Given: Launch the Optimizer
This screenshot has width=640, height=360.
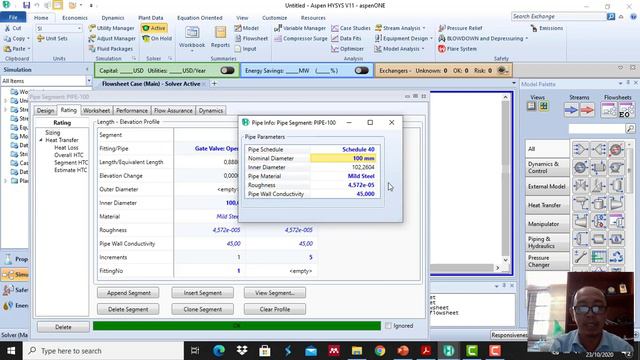Looking at the screenshot, I should pyautogui.click(x=347, y=49).
